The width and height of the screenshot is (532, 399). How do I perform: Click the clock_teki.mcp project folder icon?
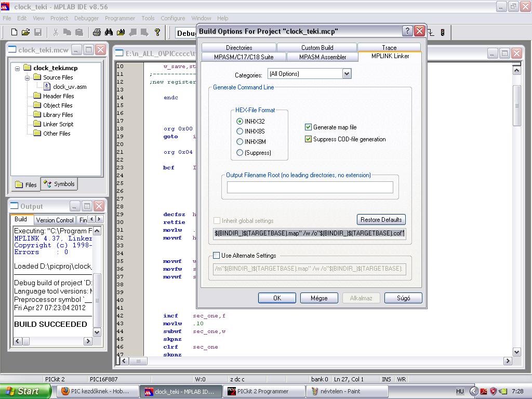point(28,68)
